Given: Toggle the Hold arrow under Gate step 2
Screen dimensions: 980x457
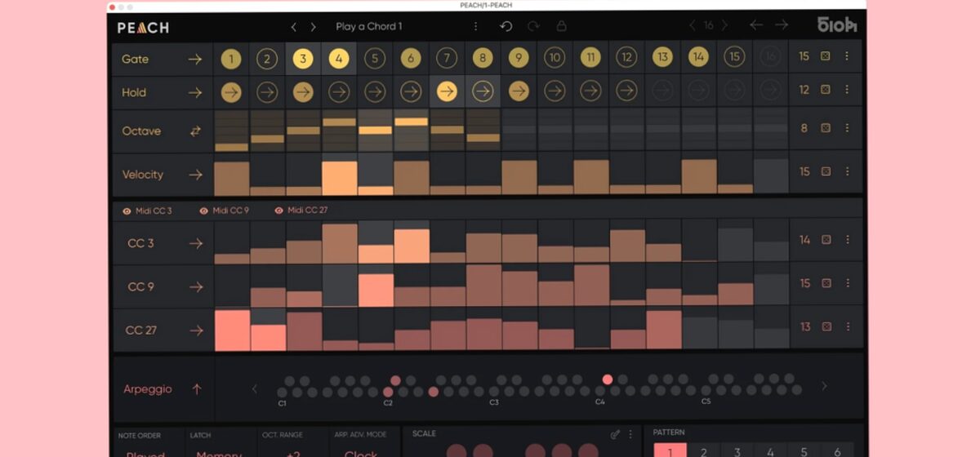Looking at the screenshot, I should (267, 92).
